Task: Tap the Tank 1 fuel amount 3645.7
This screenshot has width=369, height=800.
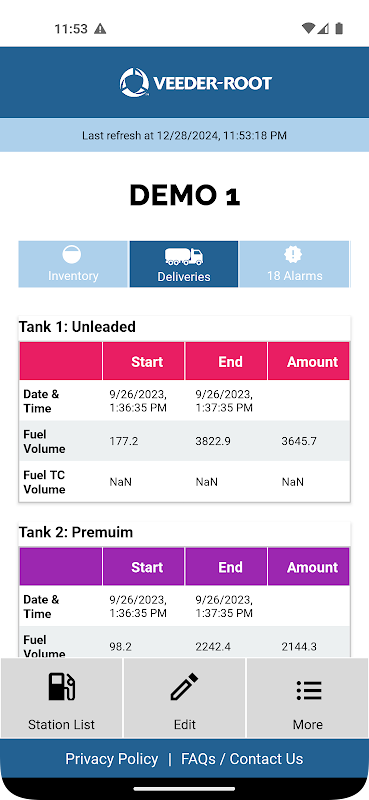Action: coord(299,441)
